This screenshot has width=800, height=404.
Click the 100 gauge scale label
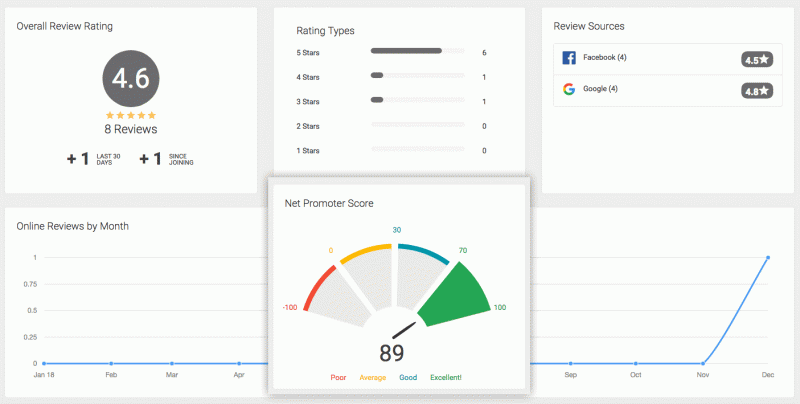point(499,308)
